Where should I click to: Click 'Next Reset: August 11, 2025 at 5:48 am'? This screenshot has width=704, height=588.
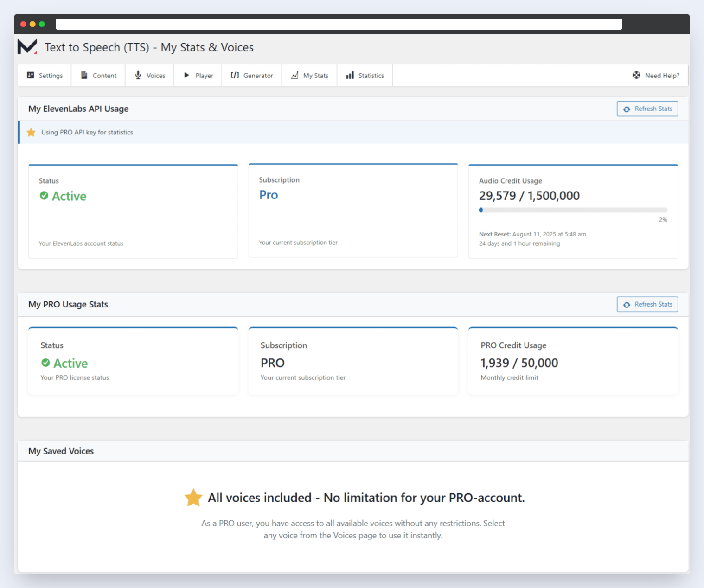pyautogui.click(x=532, y=234)
